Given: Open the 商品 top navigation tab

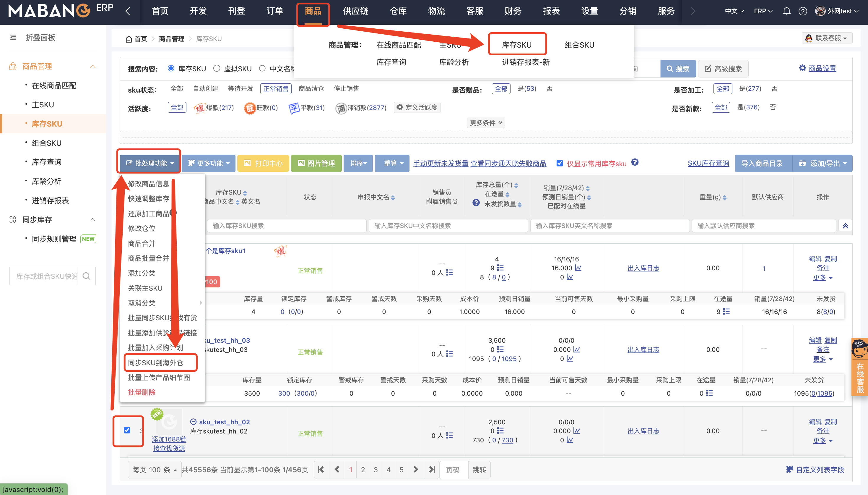Looking at the screenshot, I should [313, 11].
